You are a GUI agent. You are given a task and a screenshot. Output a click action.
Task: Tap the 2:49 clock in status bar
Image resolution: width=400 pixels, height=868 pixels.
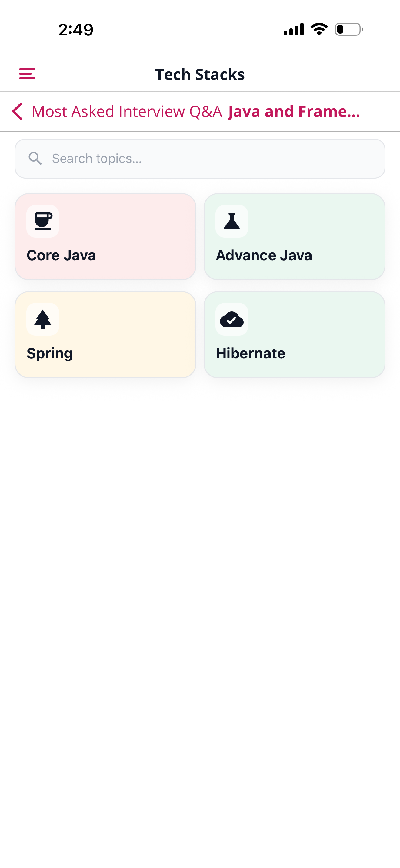click(76, 30)
